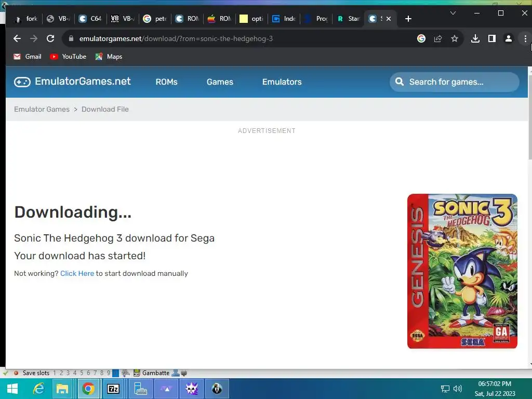Switch to the 'C64' tab
Screen dimensions: 532x399
click(x=90, y=19)
